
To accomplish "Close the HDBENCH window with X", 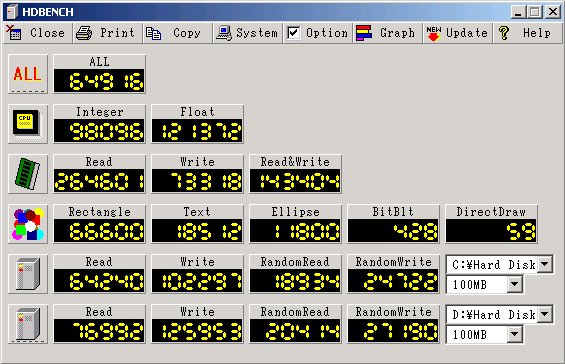I will coord(553,12).
